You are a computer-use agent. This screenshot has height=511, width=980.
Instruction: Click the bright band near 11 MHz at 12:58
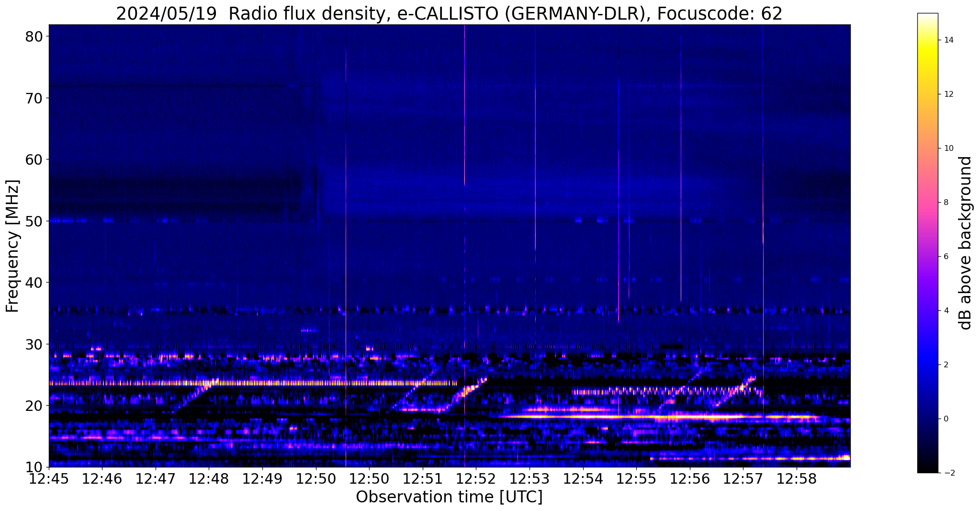click(750, 458)
